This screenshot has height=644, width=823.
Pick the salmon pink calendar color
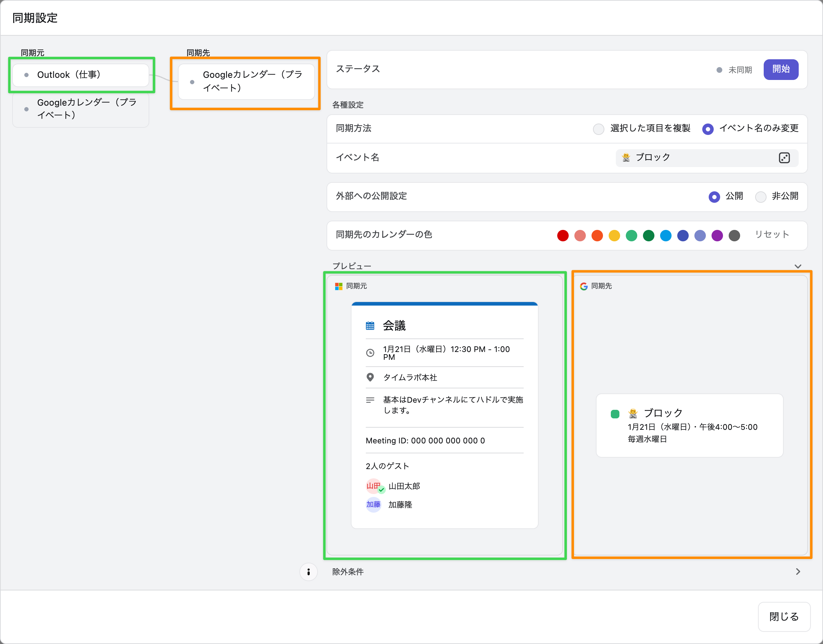[580, 236]
